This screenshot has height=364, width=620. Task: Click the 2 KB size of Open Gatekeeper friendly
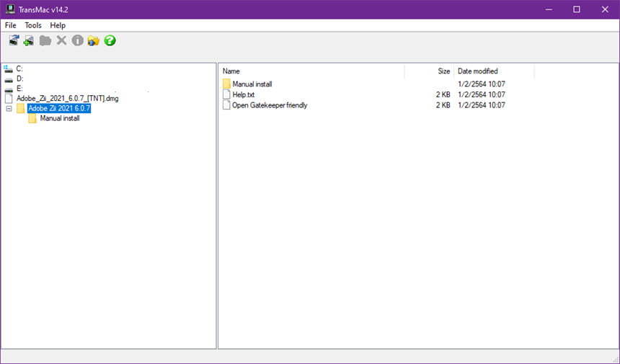[x=443, y=105]
